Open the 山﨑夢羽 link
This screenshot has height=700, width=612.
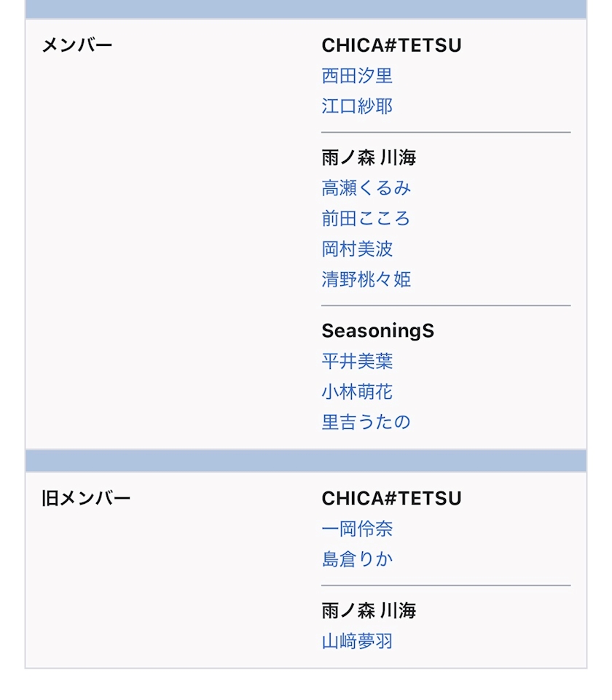click(x=357, y=641)
